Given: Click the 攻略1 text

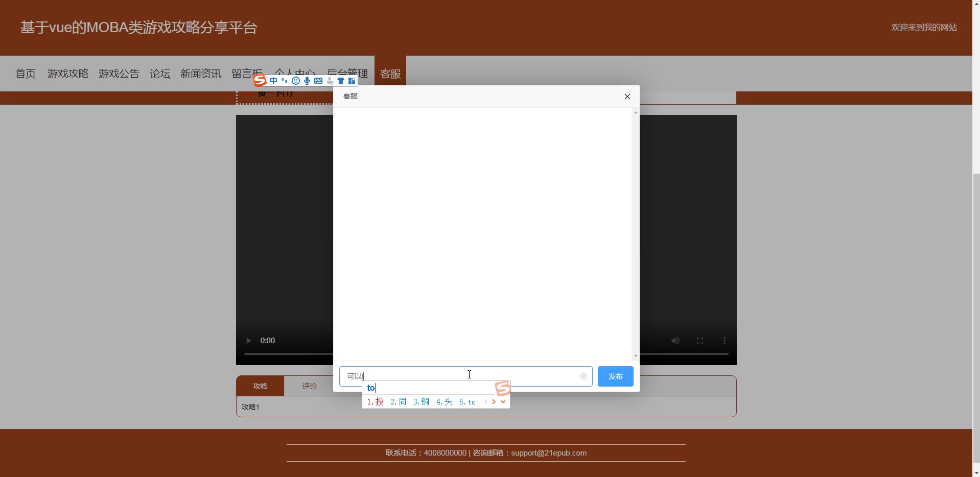Looking at the screenshot, I should 250,407.
